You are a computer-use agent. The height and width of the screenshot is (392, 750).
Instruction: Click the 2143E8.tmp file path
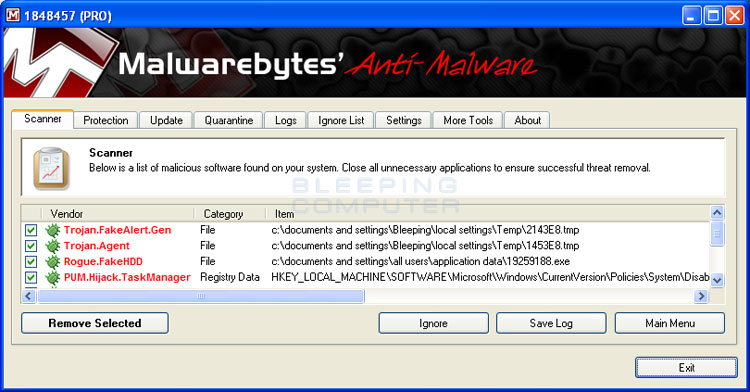(x=425, y=230)
